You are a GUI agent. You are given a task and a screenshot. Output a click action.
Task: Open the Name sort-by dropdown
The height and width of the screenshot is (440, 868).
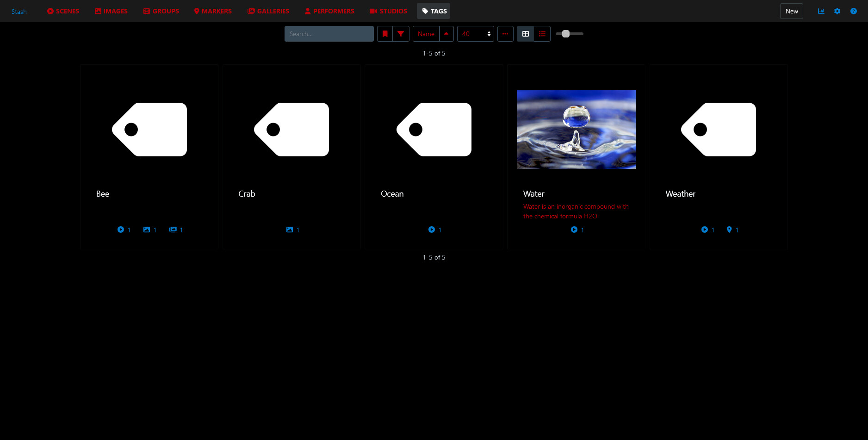tap(426, 34)
